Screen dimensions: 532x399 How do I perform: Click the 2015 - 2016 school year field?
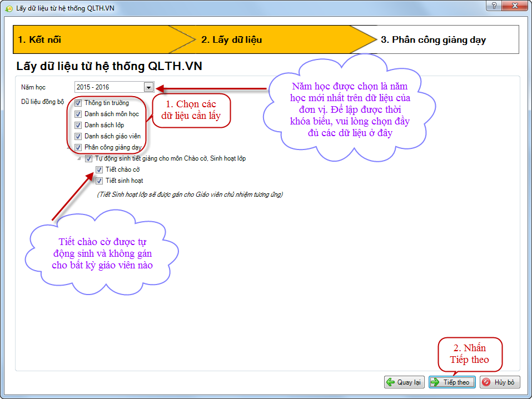[x=114, y=87]
